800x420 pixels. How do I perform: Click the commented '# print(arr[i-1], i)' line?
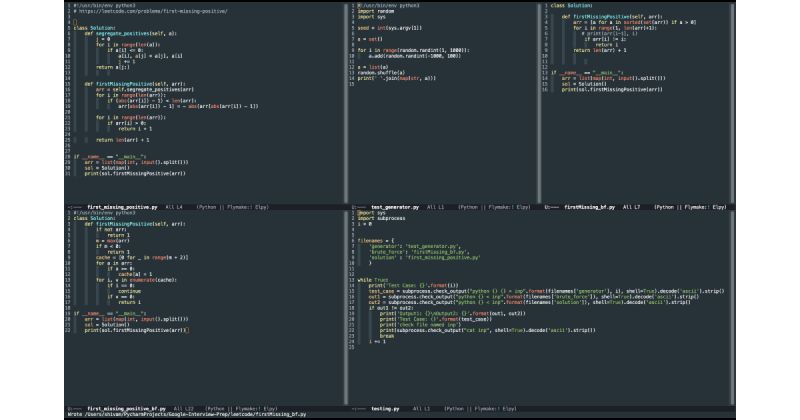pos(609,34)
